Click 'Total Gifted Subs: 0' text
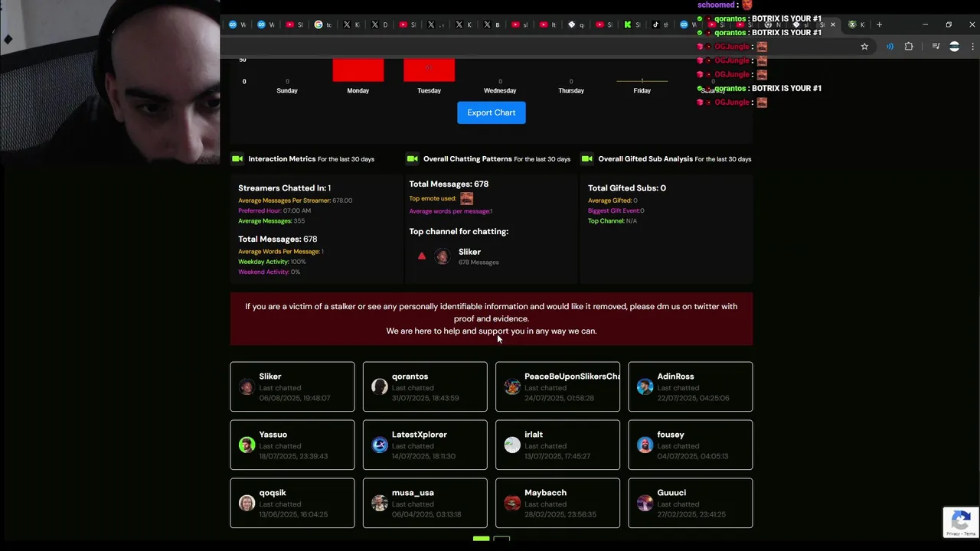This screenshot has height=551, width=980. coord(627,188)
